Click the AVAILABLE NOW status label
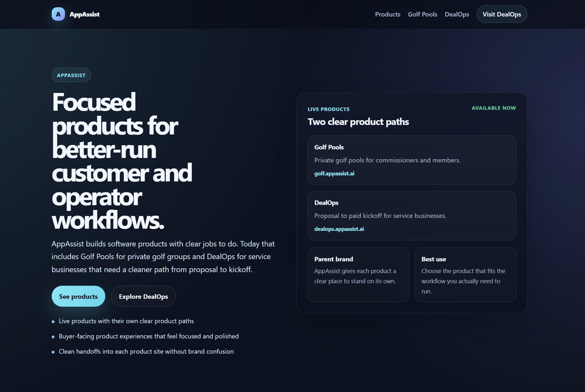585x392 pixels. click(493, 108)
